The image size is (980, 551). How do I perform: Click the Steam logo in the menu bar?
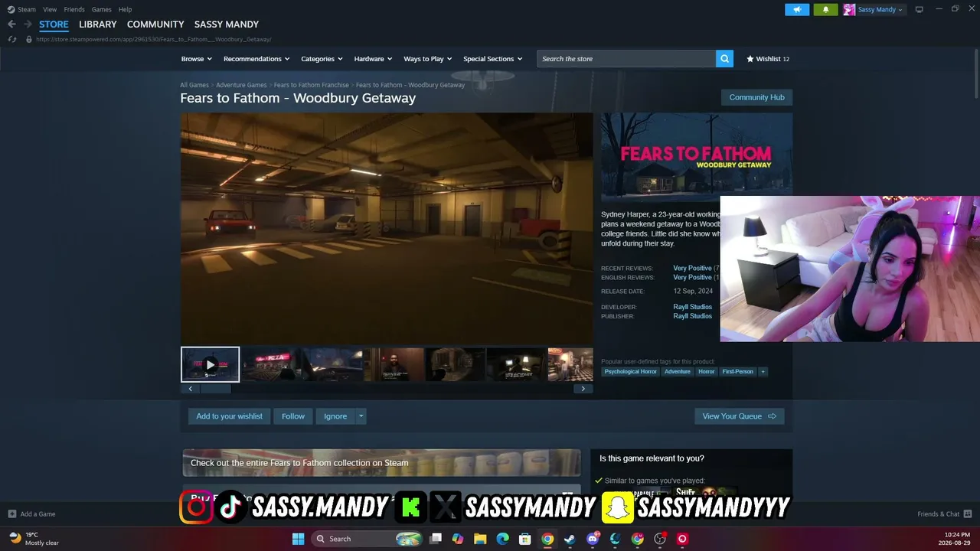click(x=11, y=9)
